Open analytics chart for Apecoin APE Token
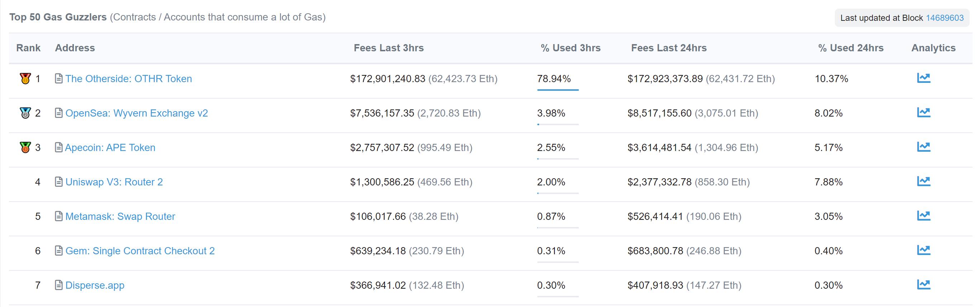Image resolution: width=980 pixels, height=307 pixels. [923, 147]
